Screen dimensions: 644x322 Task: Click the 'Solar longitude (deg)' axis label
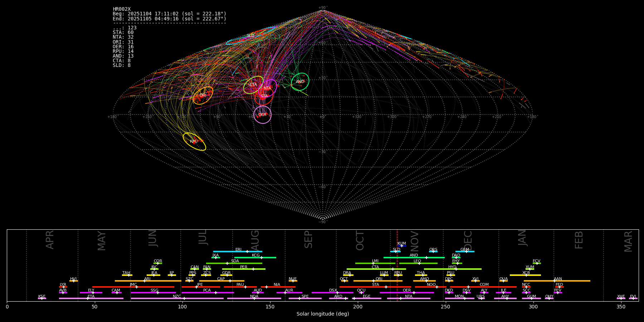click(x=323, y=314)
